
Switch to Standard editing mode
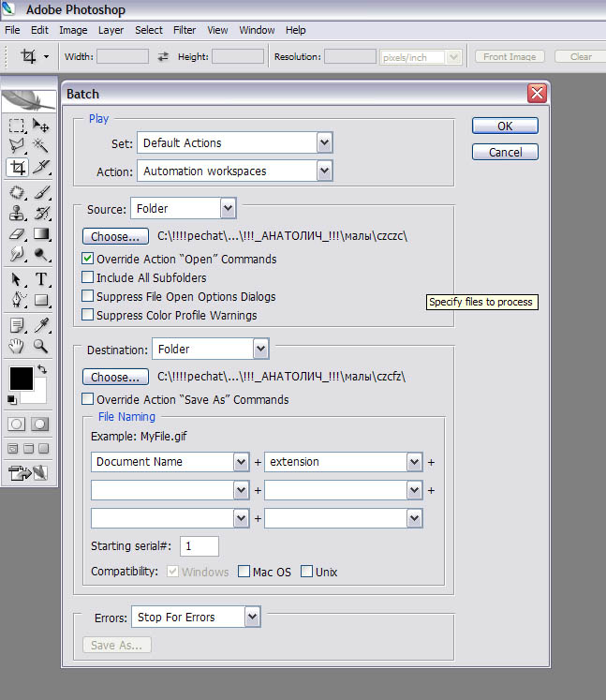coord(17,424)
